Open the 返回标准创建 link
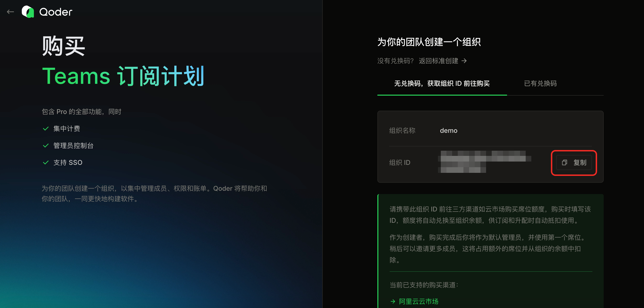The image size is (644, 308). click(x=443, y=61)
